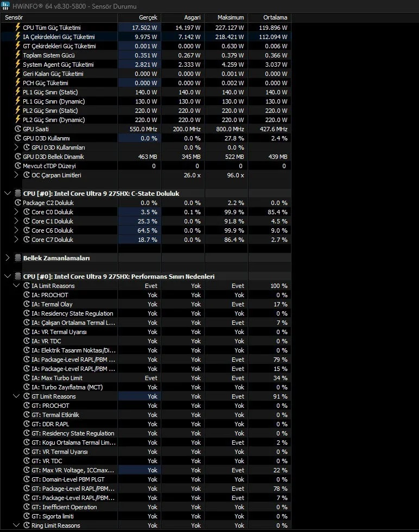This screenshot has height=532, width=419.
Task: Click clock icon of GPU D3D Kullanımı
Action: (18, 138)
